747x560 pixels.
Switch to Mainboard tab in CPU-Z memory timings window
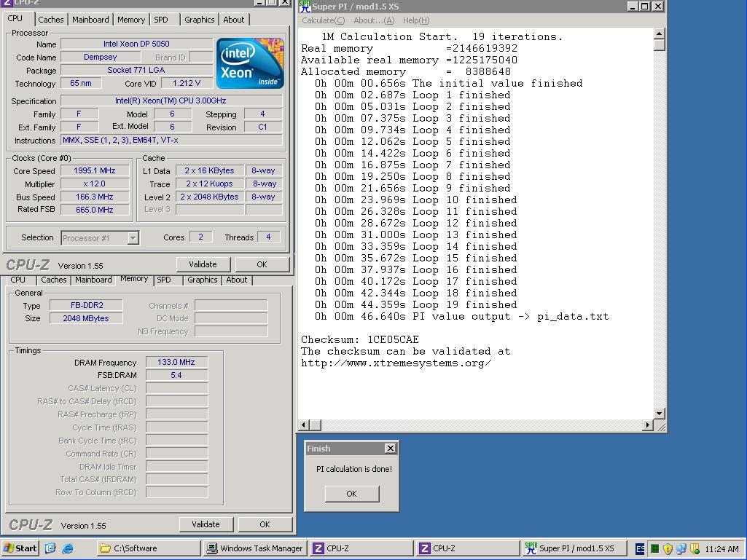pos(93,280)
